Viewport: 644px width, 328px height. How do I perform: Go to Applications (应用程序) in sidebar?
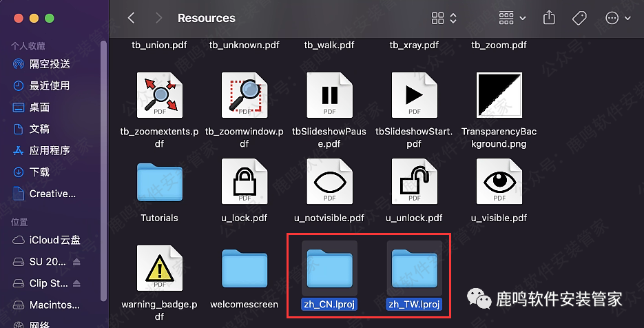point(50,150)
